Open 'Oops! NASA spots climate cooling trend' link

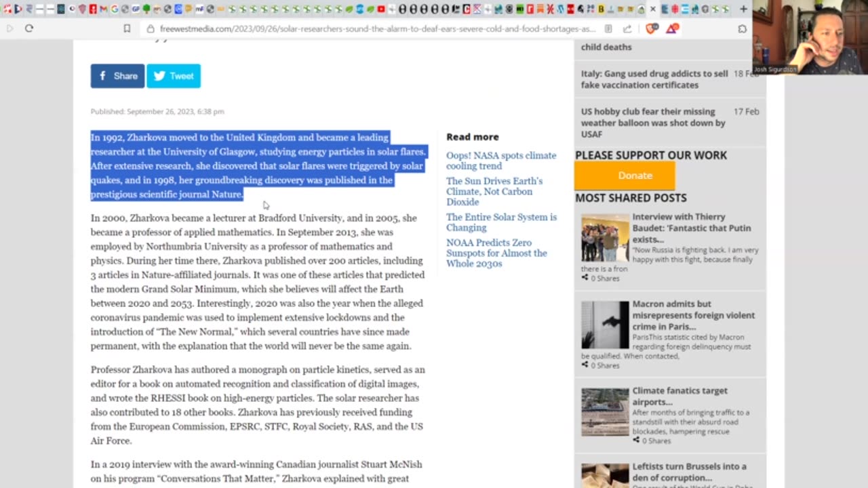tap(501, 161)
